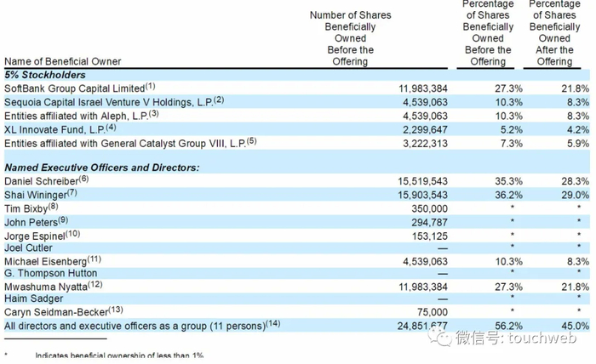Click Jorge Espinel's 153,125 shares value
Screen dimensions: 596x364
click(x=427, y=235)
